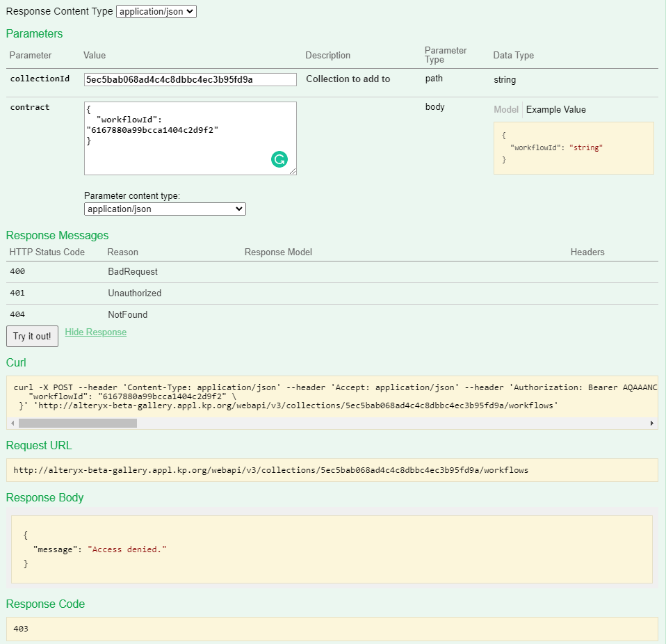Open the Response Content Type dropdown

tap(156, 11)
